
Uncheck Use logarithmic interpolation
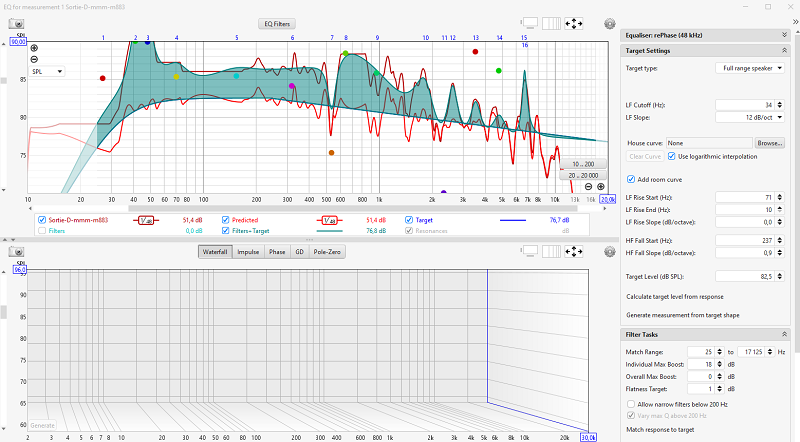point(671,156)
